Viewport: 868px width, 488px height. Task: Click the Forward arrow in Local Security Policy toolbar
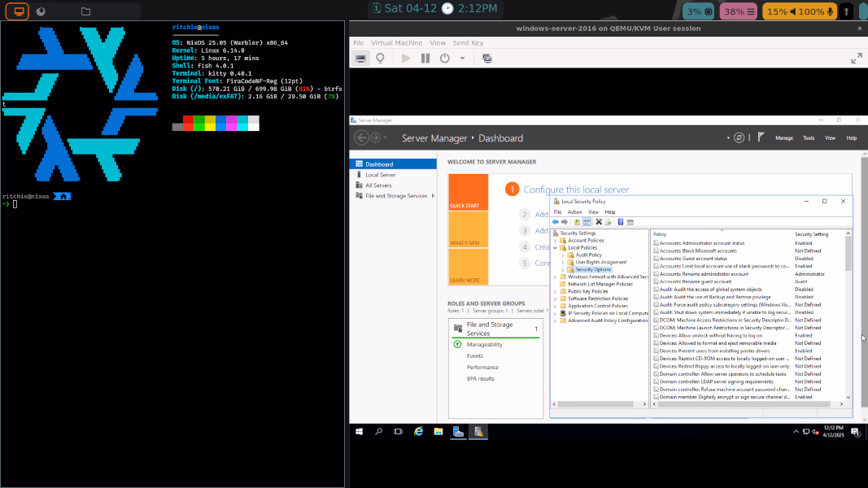tap(565, 222)
